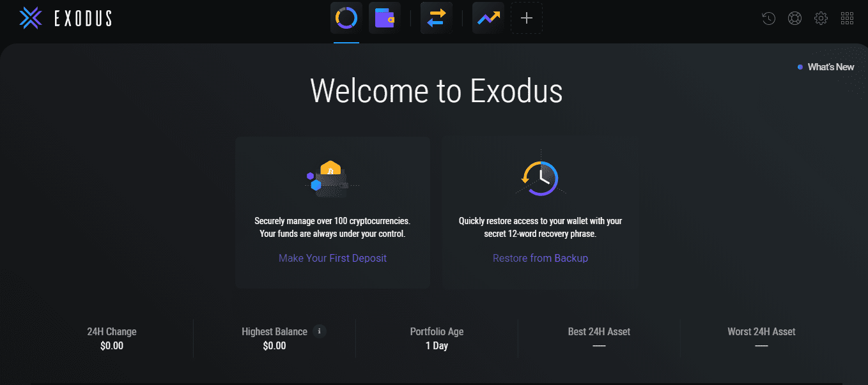868x385 pixels.
Task: Open the What's New notice
Action: 826,67
